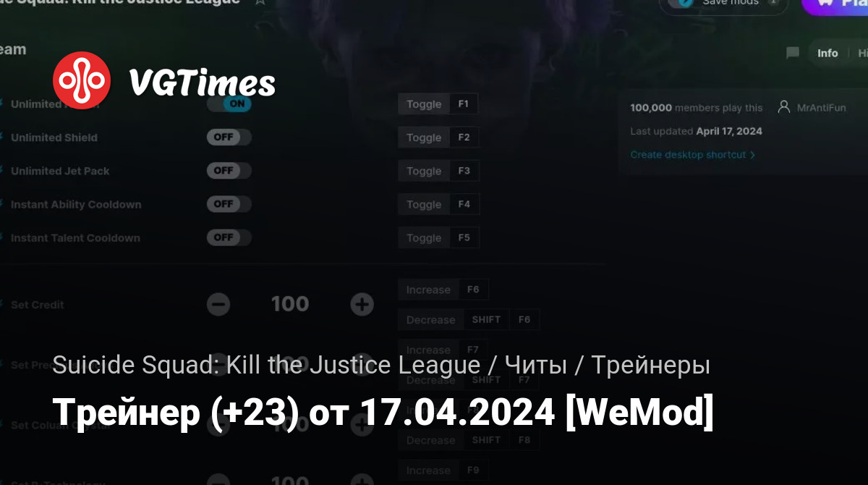Click the F2 Toggle hotkey button
Viewport: 868px width, 485px height.
click(x=438, y=138)
